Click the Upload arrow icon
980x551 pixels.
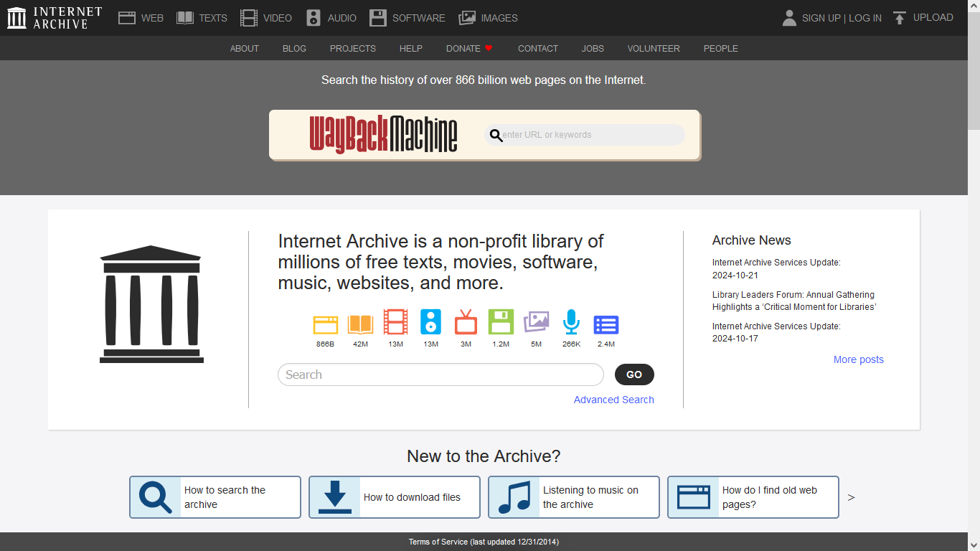click(x=900, y=18)
